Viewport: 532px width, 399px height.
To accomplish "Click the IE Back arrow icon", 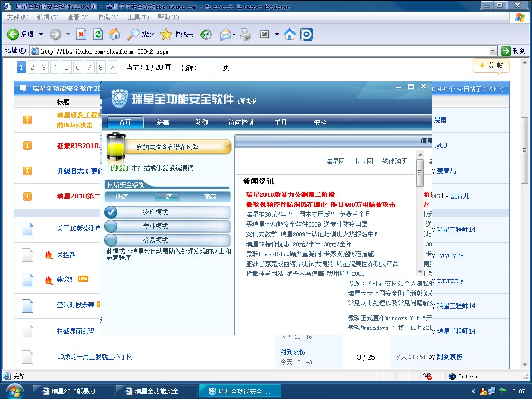I will (x=13, y=34).
